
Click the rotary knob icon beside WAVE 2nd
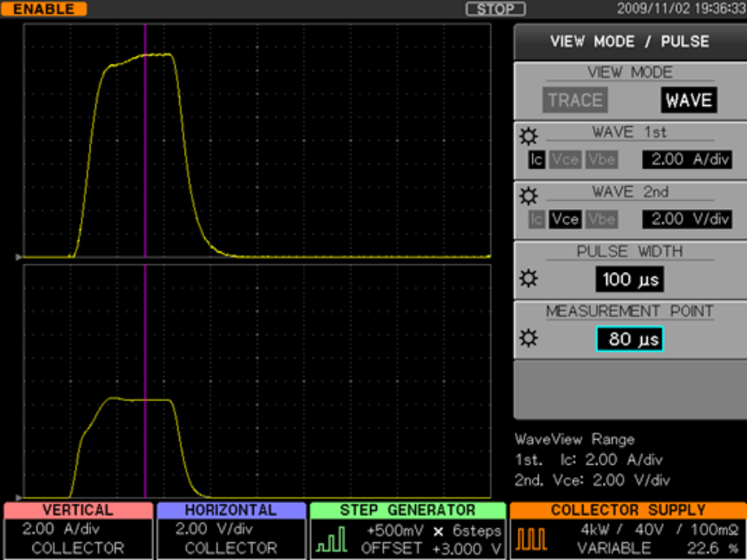point(528,196)
